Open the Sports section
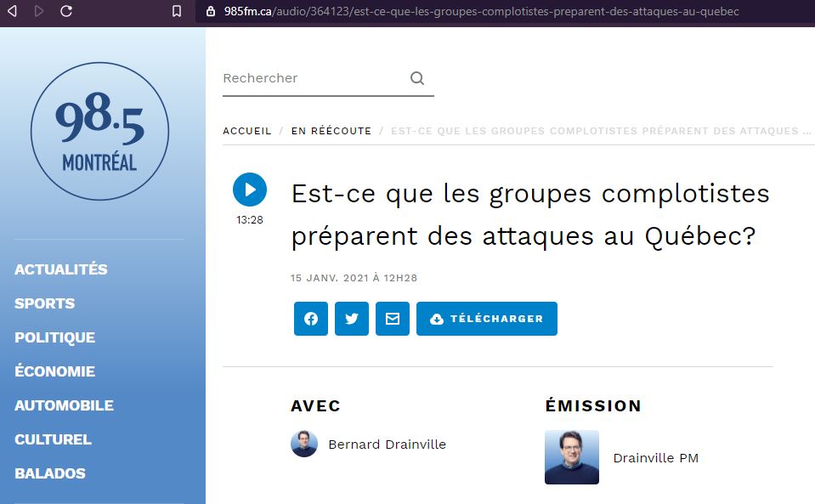This screenshot has height=504, width=815. coord(45,303)
